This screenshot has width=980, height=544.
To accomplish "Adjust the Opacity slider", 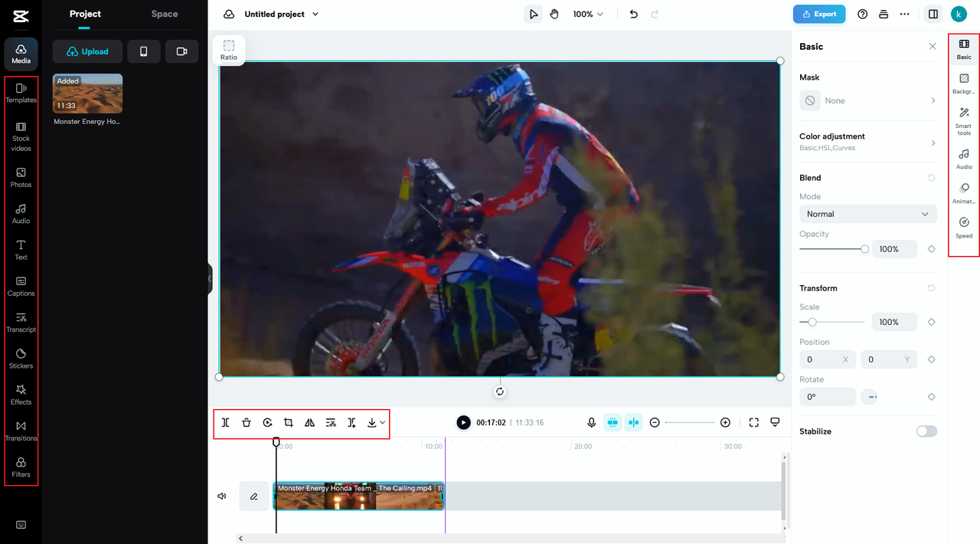I will pos(834,249).
